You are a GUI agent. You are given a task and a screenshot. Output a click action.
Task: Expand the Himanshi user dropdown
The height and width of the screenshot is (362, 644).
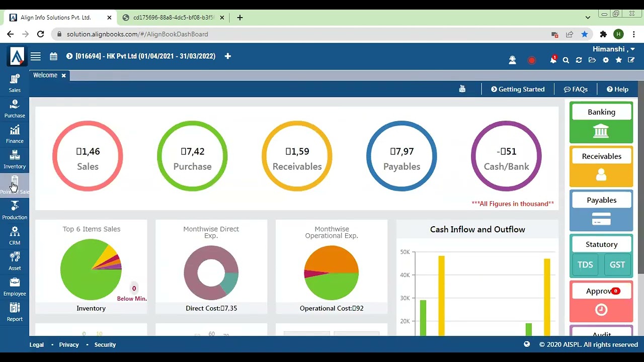(613, 49)
